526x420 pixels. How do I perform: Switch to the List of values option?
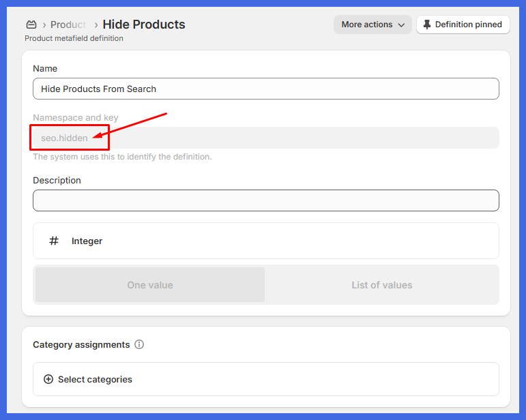(381, 285)
